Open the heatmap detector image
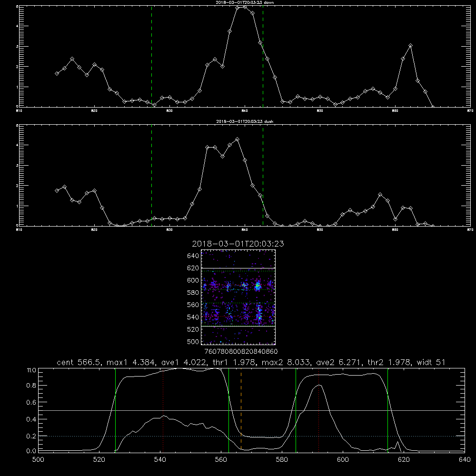Image resolution: width=476 pixels, height=476 pixels. [238, 297]
